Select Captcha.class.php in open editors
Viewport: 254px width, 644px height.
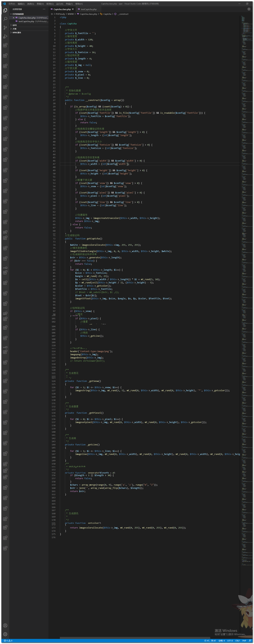29,18
